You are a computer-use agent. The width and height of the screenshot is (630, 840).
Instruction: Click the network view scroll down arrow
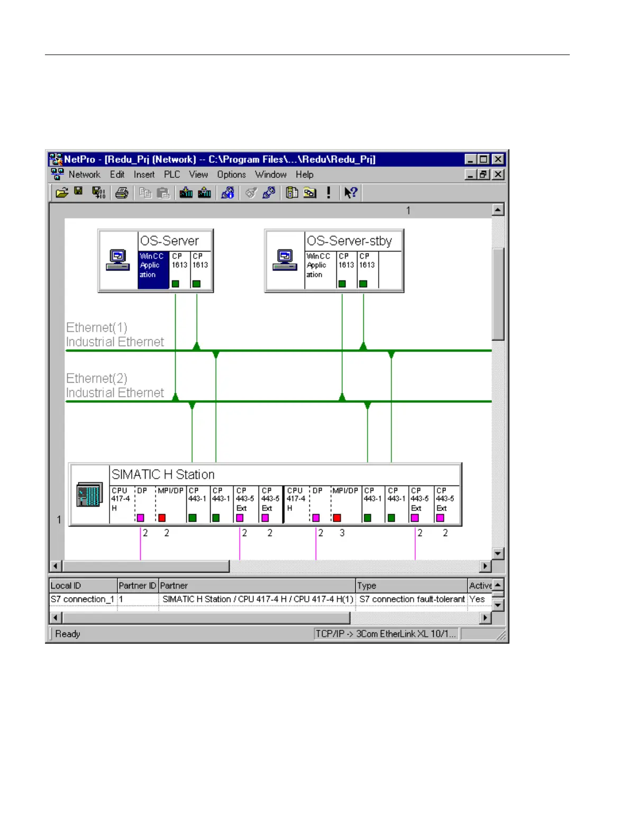(x=498, y=554)
